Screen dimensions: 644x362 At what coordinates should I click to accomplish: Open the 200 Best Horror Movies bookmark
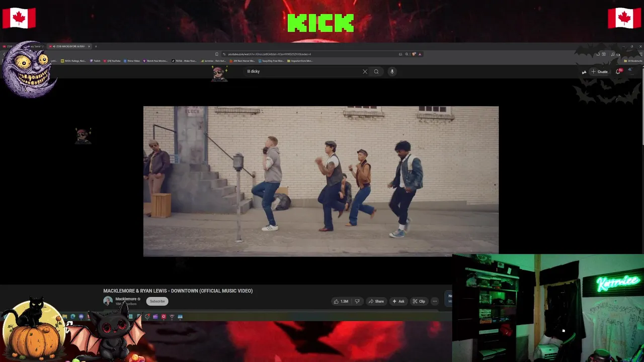click(x=243, y=61)
